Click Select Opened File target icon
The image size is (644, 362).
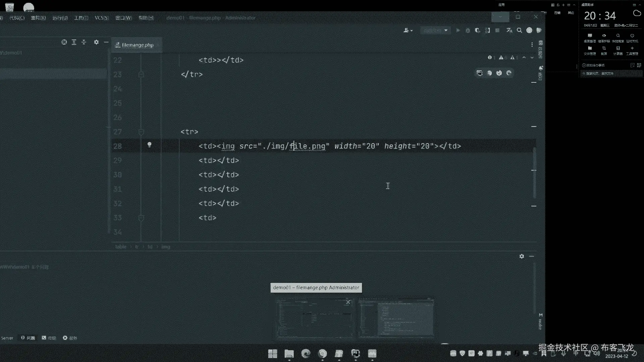point(64,42)
